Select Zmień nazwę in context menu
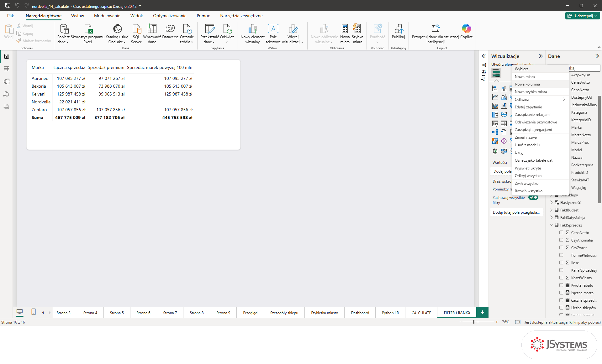Viewport: 602px width, 364px height. 541,137
